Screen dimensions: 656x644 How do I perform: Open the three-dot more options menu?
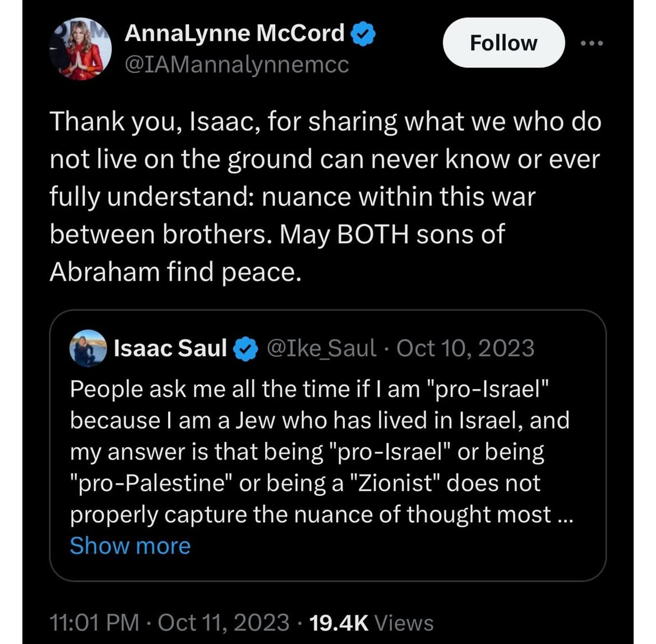tap(592, 43)
